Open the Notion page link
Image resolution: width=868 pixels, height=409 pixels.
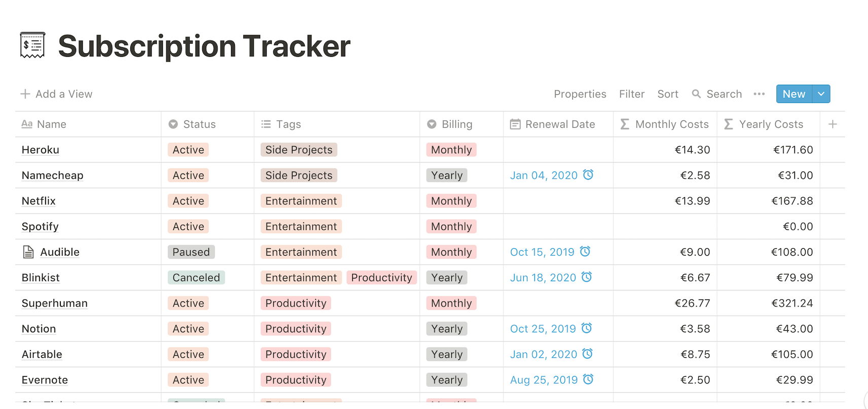click(x=39, y=328)
